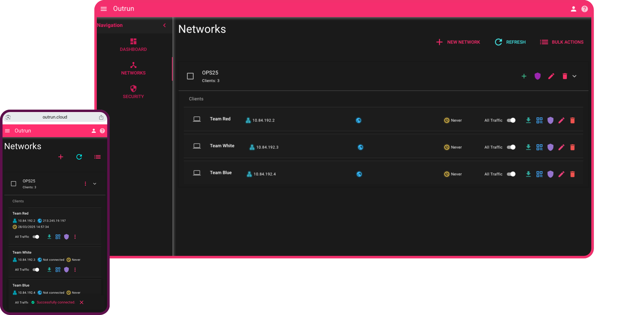Image resolution: width=644 pixels, height=315 pixels.
Task: Open Team White shield icon on mobile
Action: click(x=66, y=269)
